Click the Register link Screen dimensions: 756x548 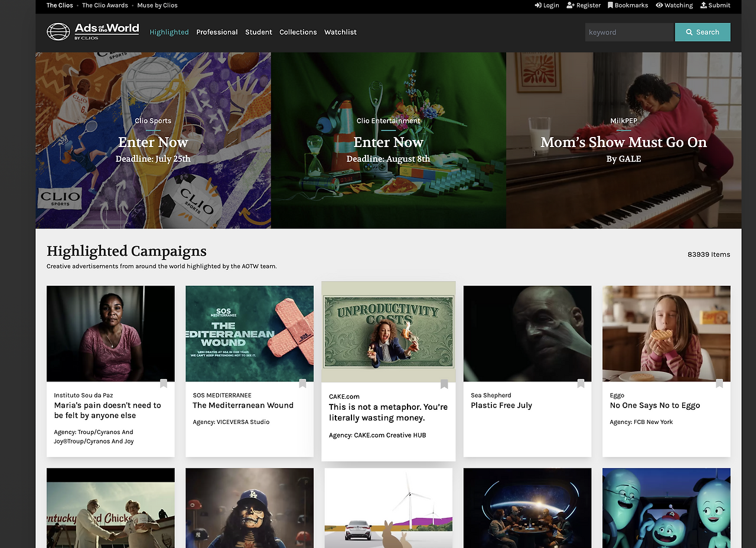[584, 5]
